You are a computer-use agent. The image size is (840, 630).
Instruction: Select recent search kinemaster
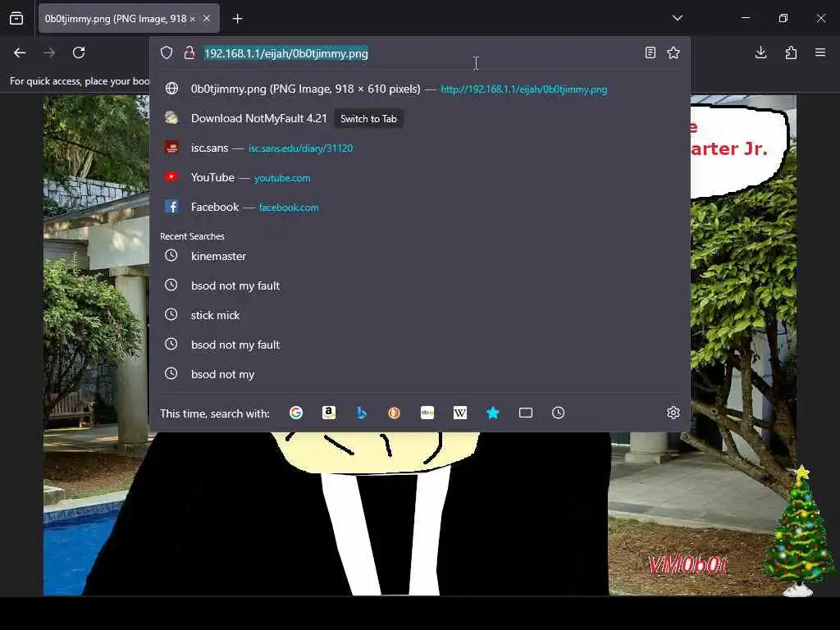419,256
